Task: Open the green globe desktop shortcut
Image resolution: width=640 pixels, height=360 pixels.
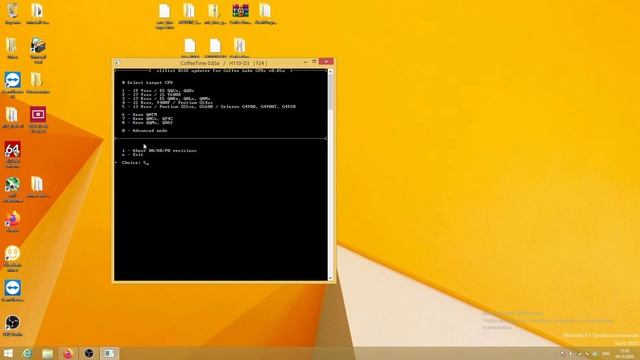Action: pyautogui.click(x=13, y=184)
